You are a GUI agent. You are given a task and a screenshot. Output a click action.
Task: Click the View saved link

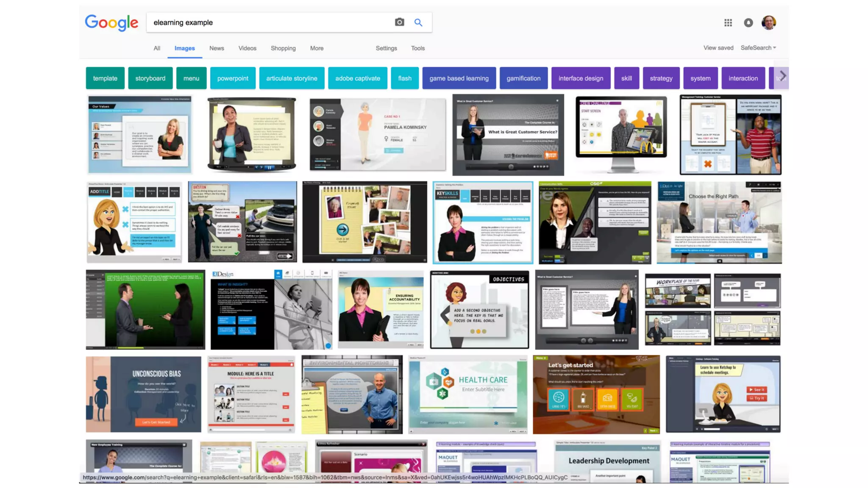click(718, 48)
